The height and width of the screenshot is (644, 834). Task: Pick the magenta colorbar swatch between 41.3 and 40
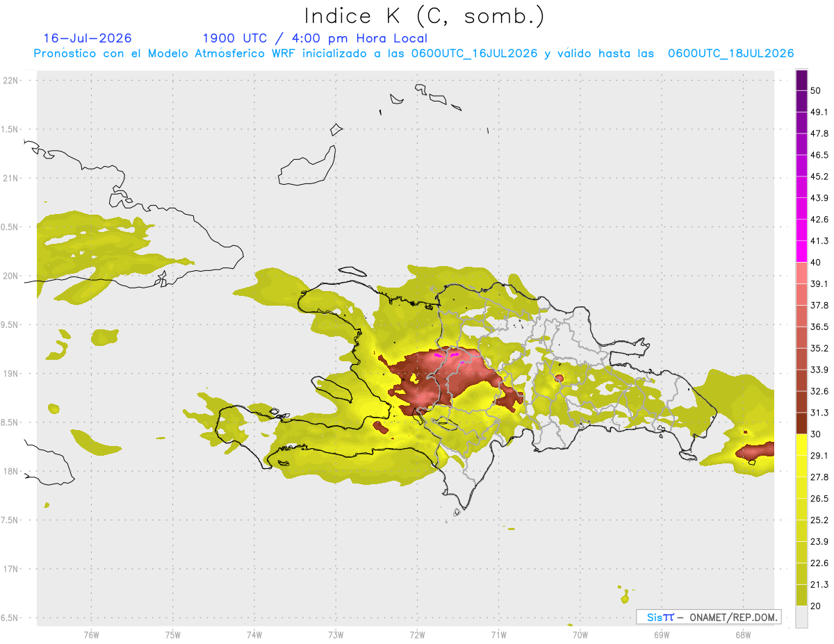(x=802, y=251)
